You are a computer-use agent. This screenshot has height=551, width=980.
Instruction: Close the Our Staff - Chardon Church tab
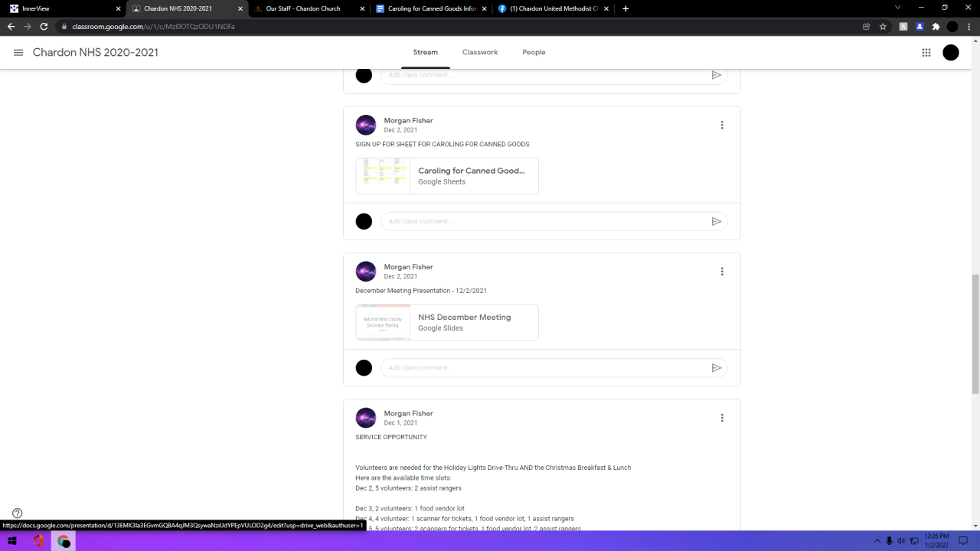[363, 8]
